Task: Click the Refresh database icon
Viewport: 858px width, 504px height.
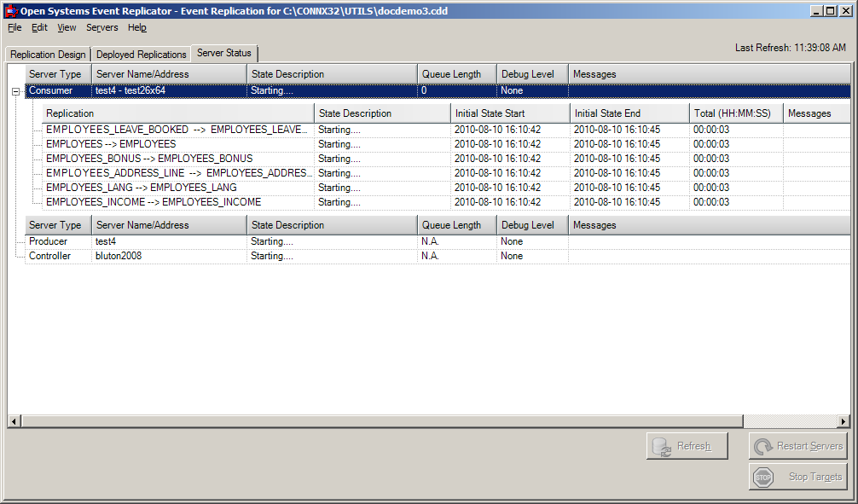Action: (664, 445)
